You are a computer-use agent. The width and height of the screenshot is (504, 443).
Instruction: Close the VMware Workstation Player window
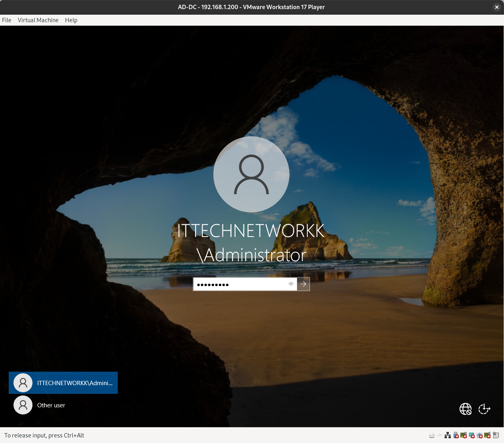496,7
